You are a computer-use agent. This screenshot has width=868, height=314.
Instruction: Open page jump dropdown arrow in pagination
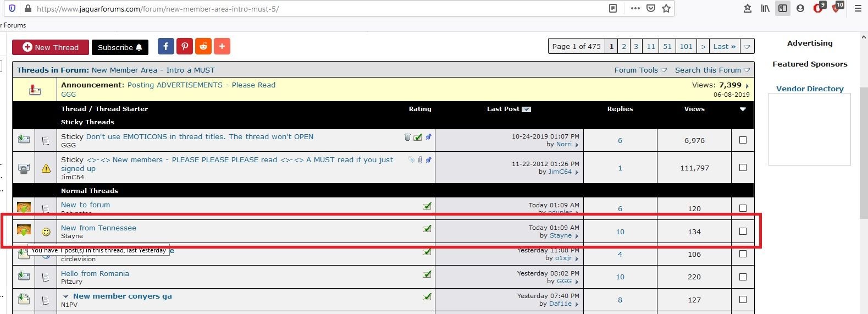pos(747,47)
